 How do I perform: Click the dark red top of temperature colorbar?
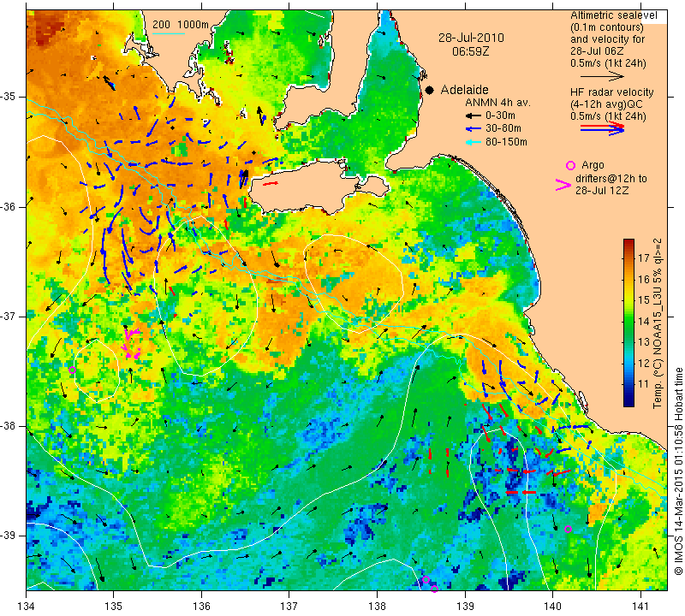628,243
